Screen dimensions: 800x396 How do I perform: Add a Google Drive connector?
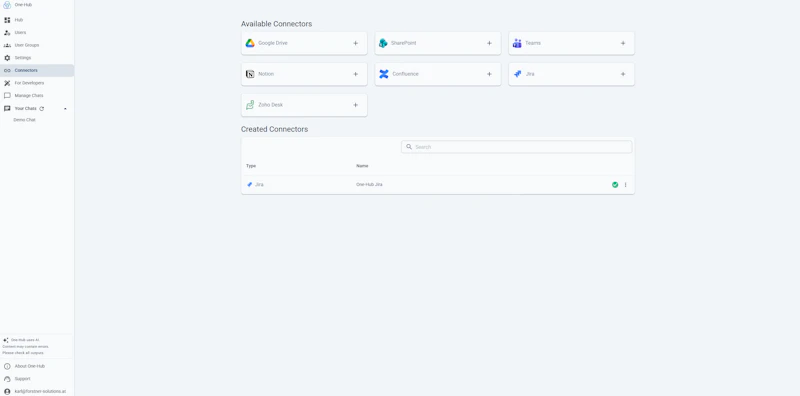point(356,43)
